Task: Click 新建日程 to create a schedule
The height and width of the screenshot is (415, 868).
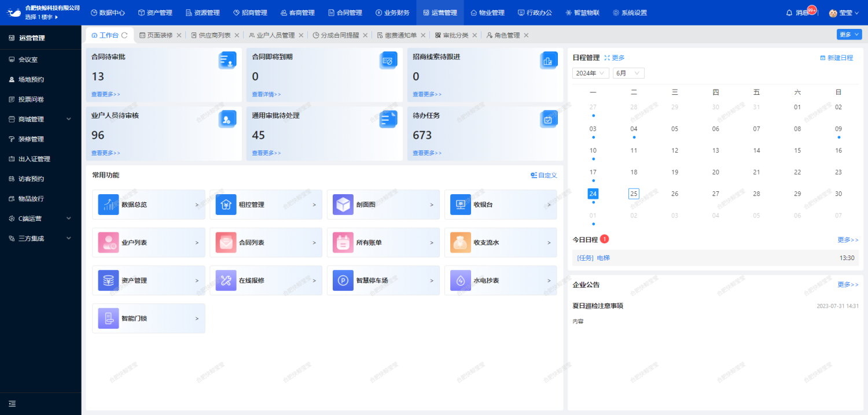Action: click(836, 58)
